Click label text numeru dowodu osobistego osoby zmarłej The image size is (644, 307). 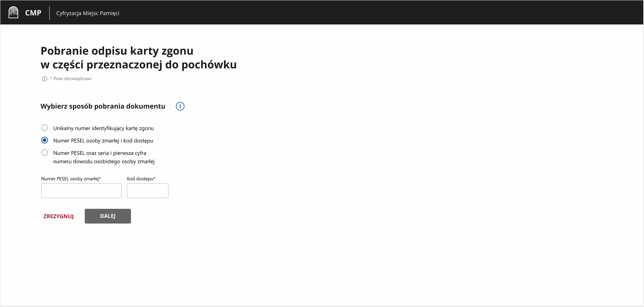click(x=104, y=162)
